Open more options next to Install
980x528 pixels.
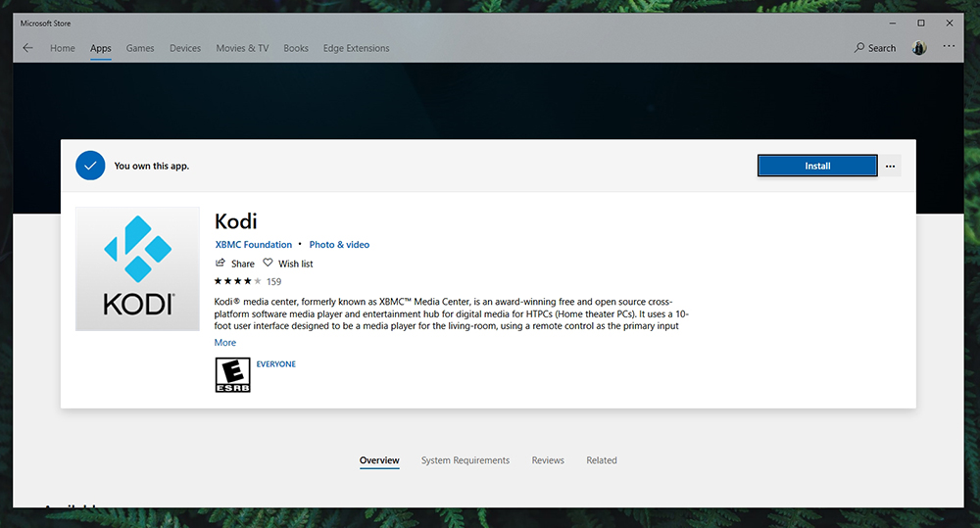click(x=890, y=167)
